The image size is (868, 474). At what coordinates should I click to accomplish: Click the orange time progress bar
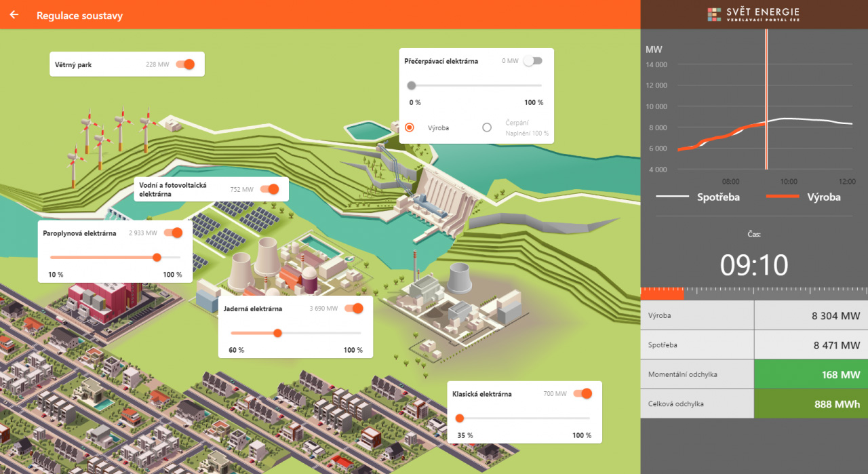pos(663,293)
